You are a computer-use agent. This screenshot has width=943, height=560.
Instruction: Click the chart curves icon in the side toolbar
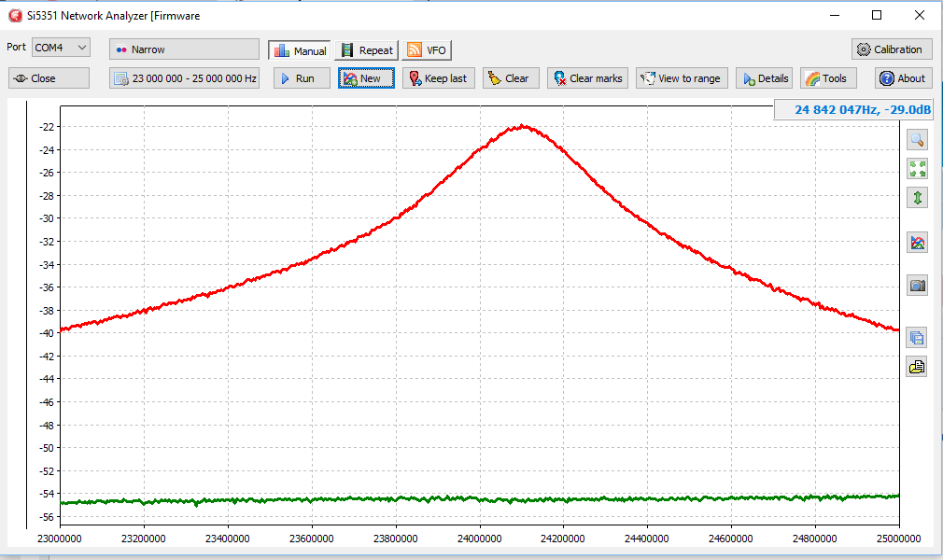click(x=917, y=243)
